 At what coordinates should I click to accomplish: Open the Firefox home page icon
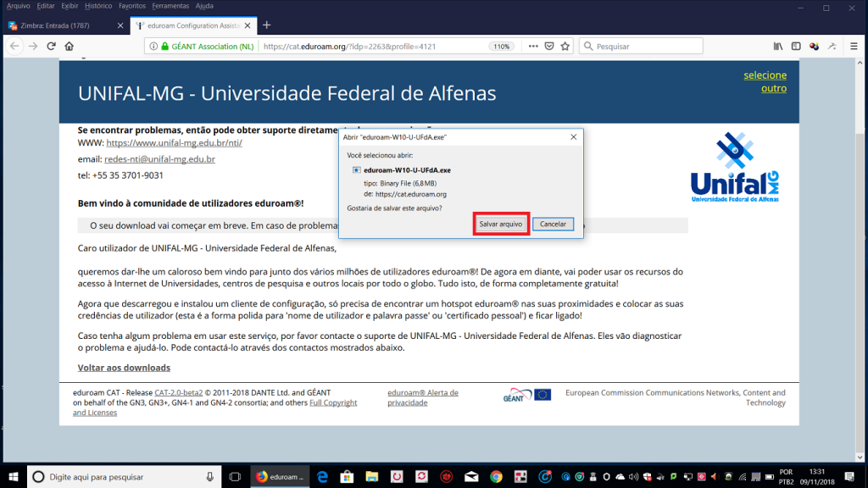(70, 47)
